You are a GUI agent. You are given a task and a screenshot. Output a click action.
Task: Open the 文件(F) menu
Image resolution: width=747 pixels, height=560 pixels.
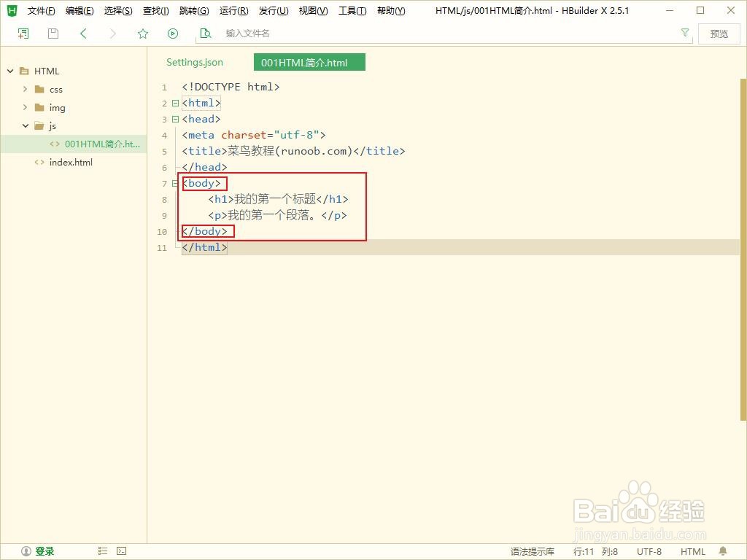pyautogui.click(x=41, y=10)
